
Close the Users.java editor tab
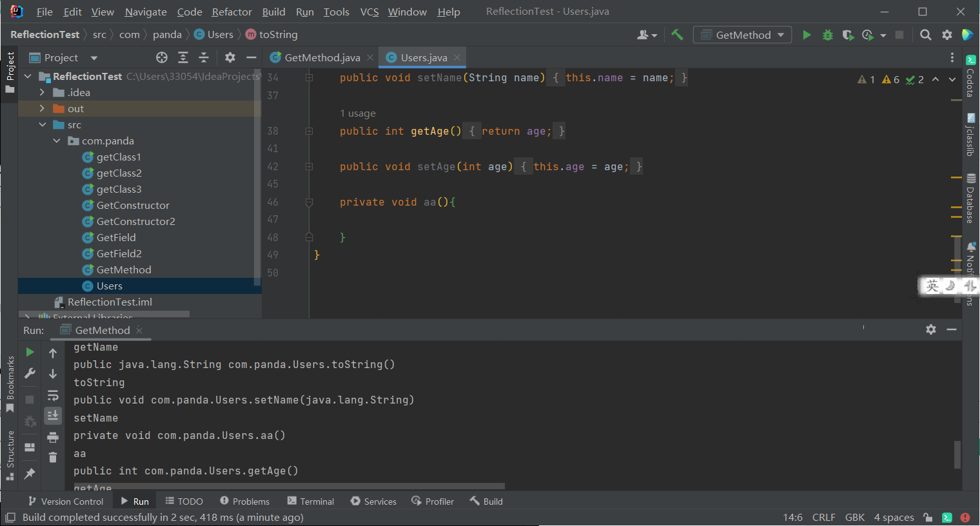[x=457, y=57]
